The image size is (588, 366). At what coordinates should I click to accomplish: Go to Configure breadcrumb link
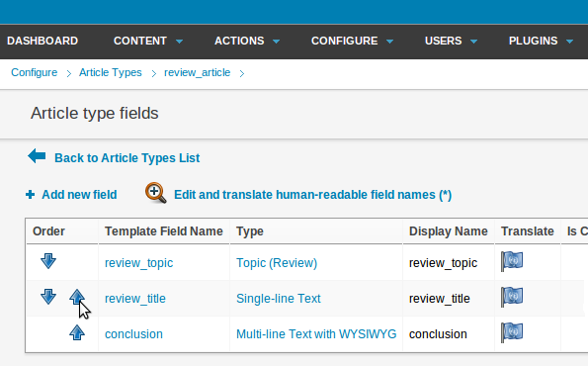coord(35,72)
